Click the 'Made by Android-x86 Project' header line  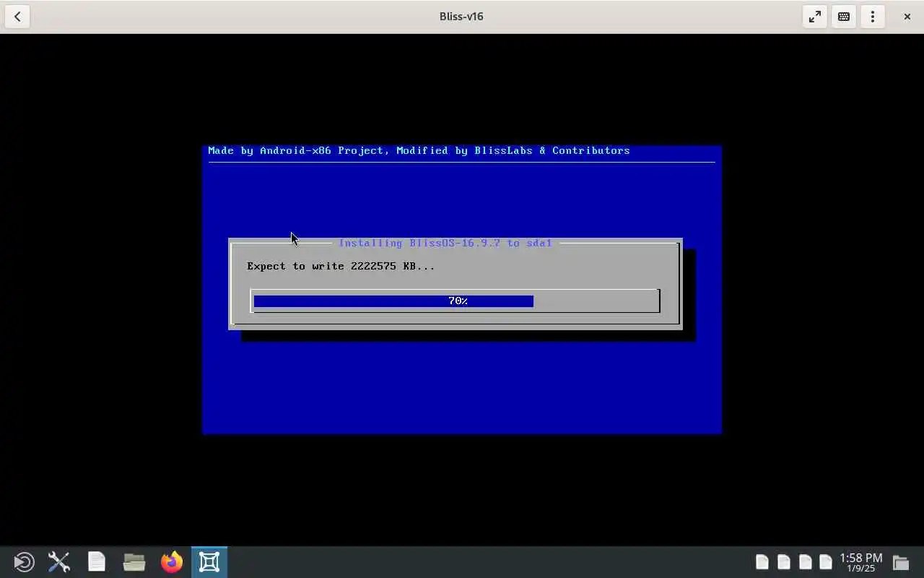419,150
